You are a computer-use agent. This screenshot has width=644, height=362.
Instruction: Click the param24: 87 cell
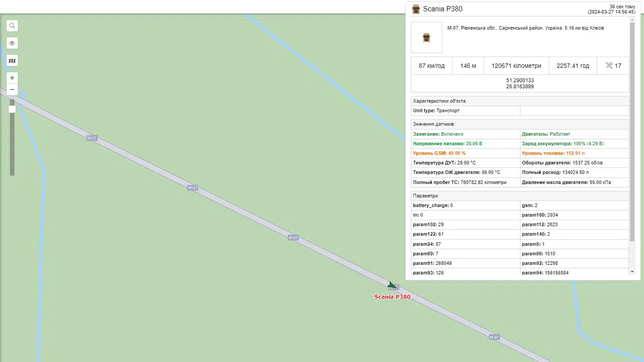[465, 244]
